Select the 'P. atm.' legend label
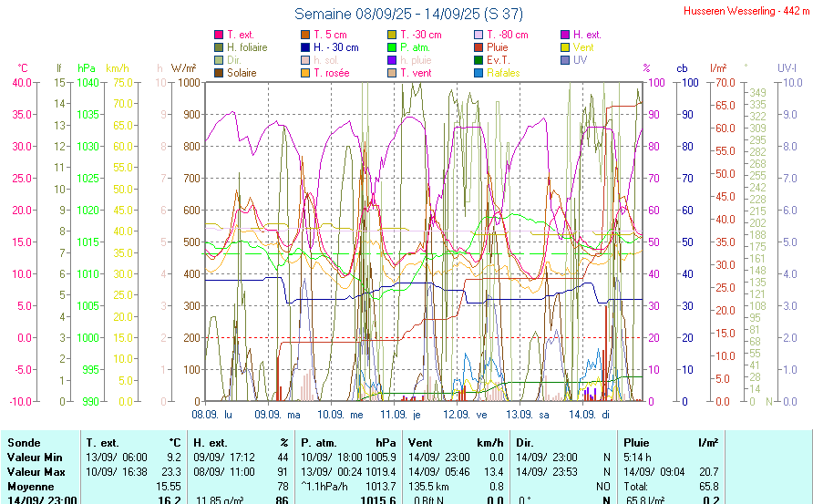The image size is (813, 504). (417, 47)
